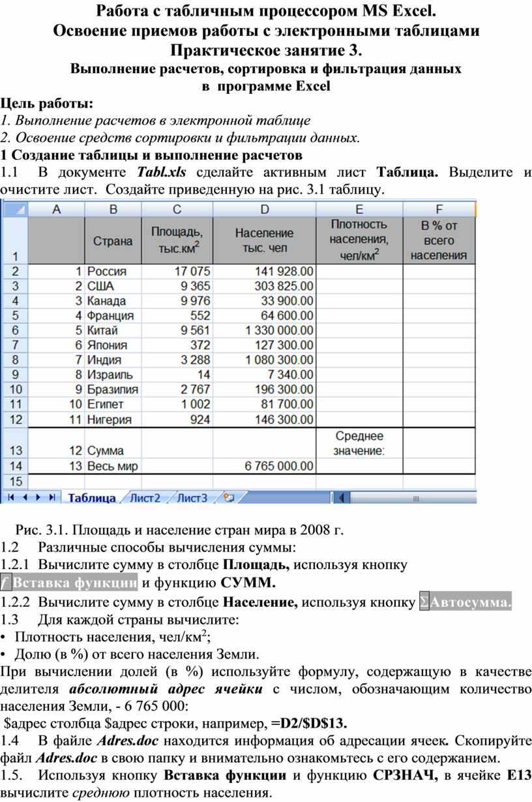Click the population value 1 330 000.00
532x802 pixels.
[x=264, y=330]
